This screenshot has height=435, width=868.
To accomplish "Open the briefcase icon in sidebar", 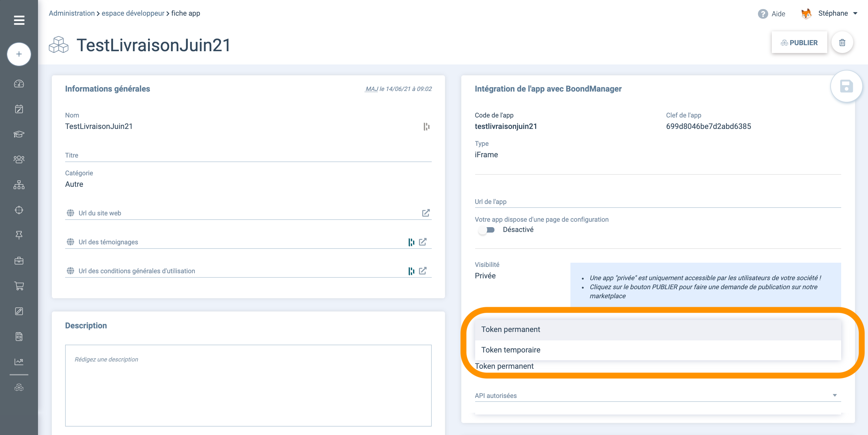I will click(19, 260).
